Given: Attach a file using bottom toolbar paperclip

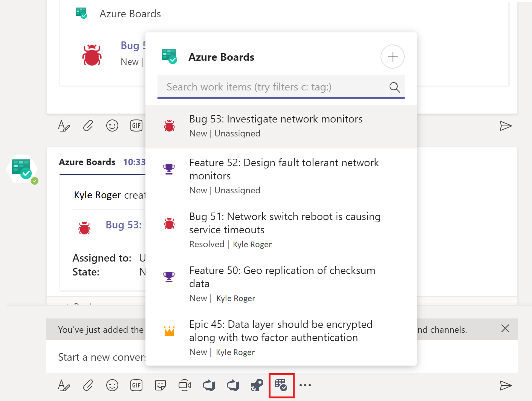Looking at the screenshot, I should tap(88, 385).
